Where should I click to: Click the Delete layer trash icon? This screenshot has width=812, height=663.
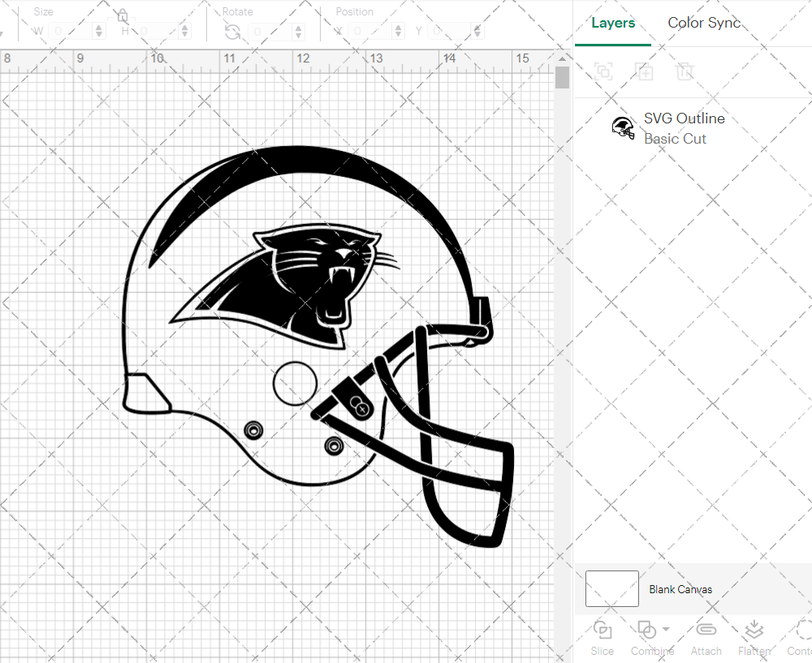(x=684, y=71)
